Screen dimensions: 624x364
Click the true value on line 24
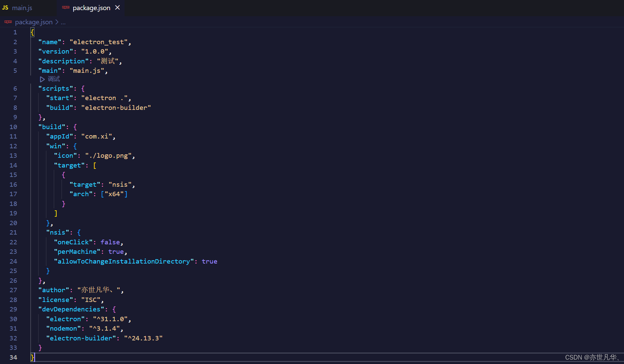click(x=210, y=262)
